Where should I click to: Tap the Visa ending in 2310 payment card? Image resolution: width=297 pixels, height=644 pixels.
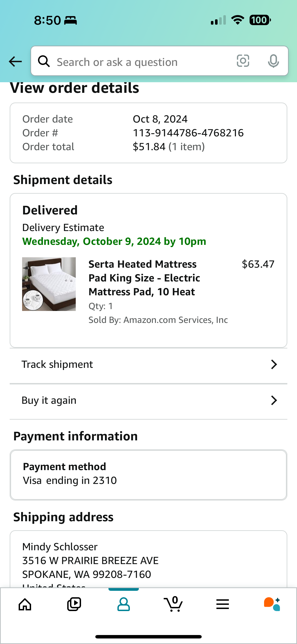(x=148, y=475)
